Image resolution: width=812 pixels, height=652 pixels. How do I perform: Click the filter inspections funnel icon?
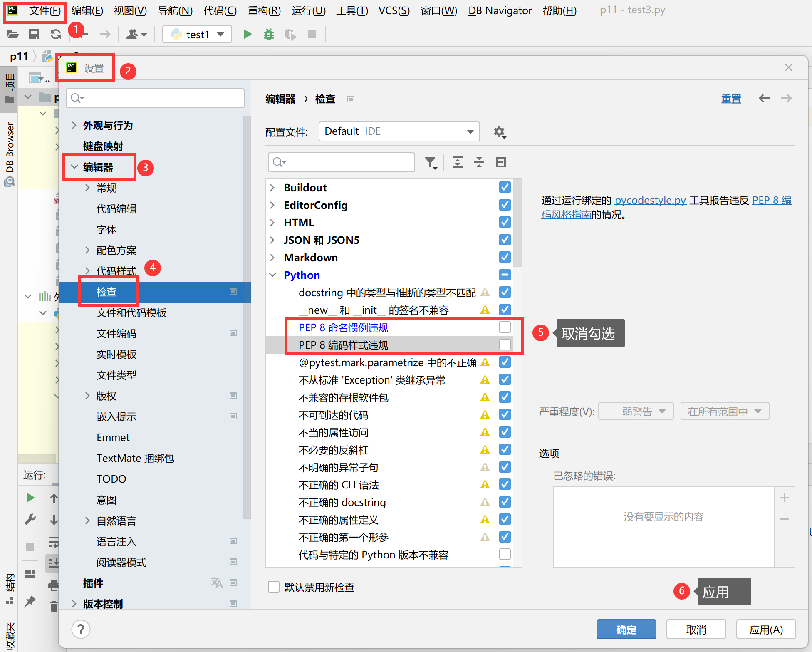click(431, 162)
